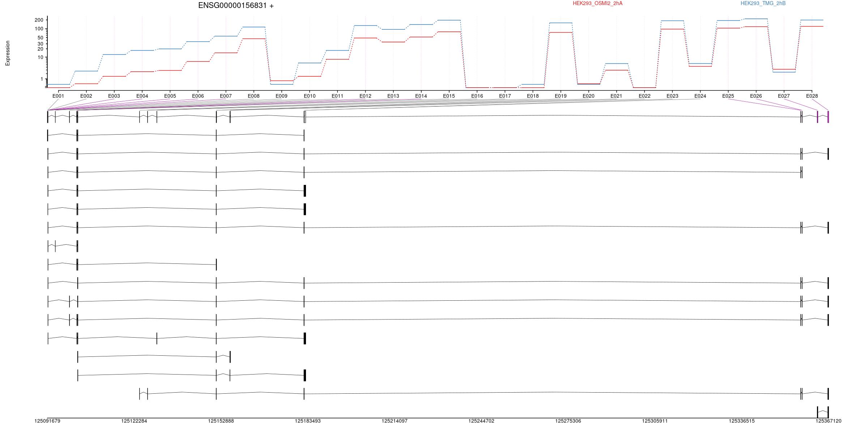Select the HEK293_TMG_2hB legend label
This screenshot has width=868, height=427.
coord(763,3)
